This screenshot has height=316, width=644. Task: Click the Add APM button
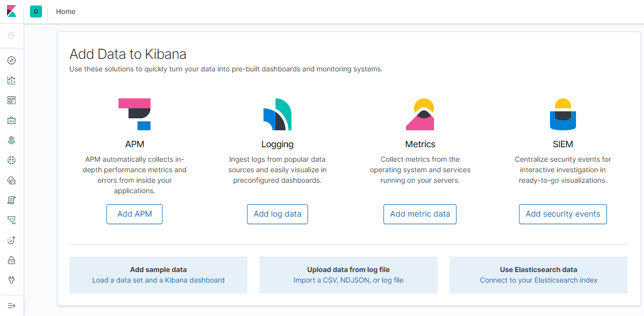point(134,214)
